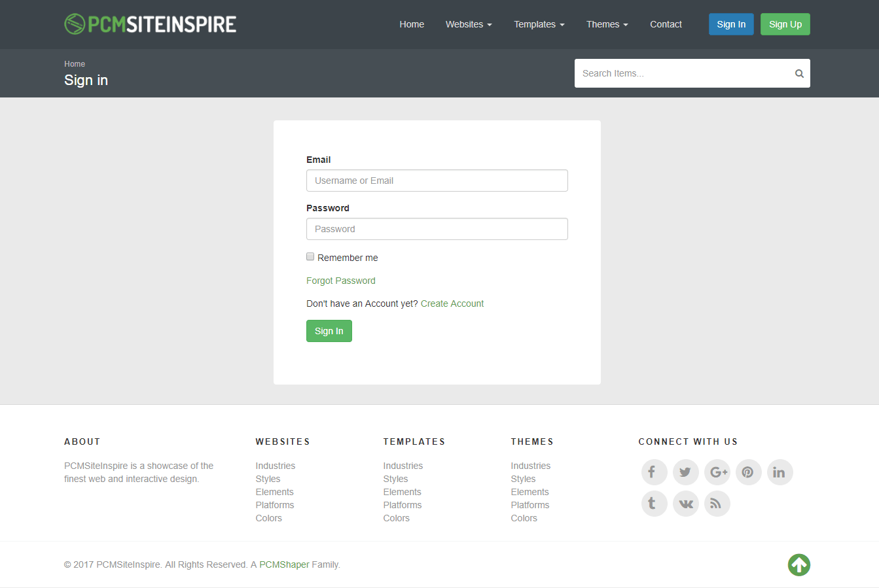
Task: Open Industries under Templates footer
Action: [403, 466]
